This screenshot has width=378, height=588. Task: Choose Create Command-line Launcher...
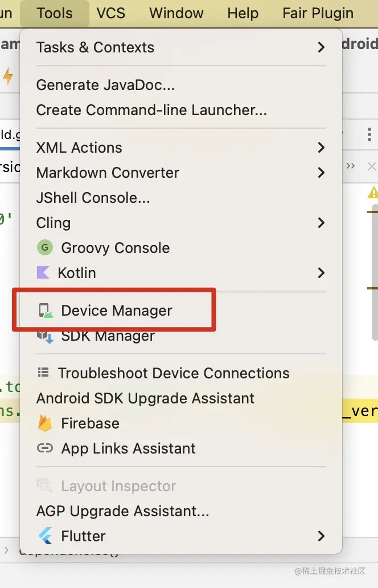coord(151,110)
